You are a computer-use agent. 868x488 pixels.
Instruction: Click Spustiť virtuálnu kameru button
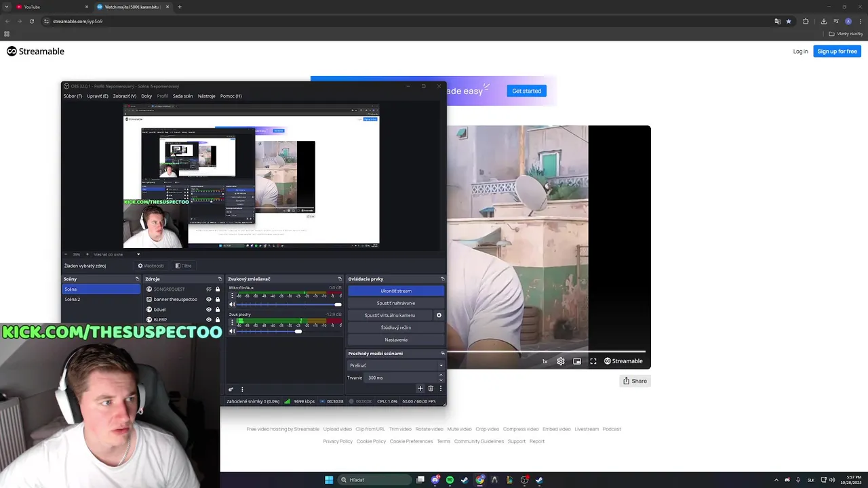pyautogui.click(x=390, y=315)
